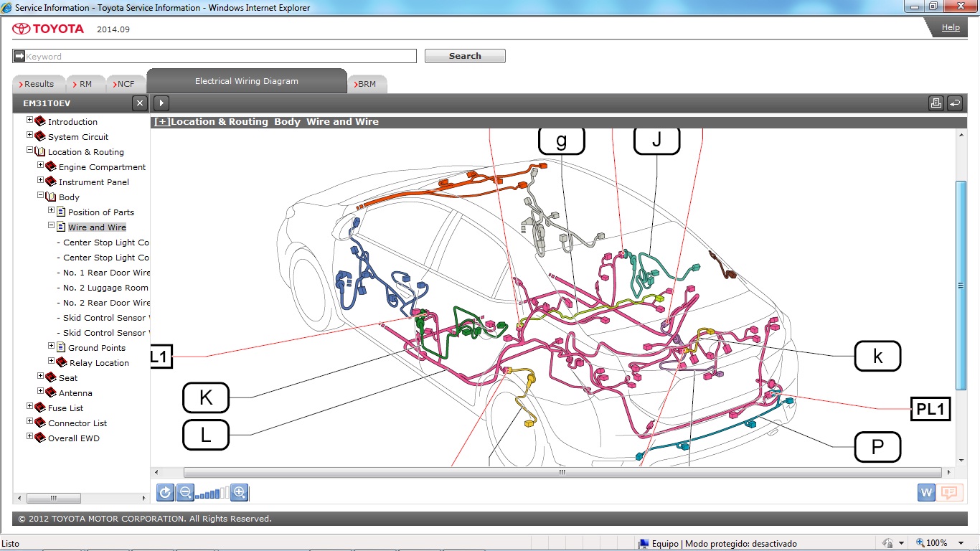Expand the Overall EWD node

point(30,437)
